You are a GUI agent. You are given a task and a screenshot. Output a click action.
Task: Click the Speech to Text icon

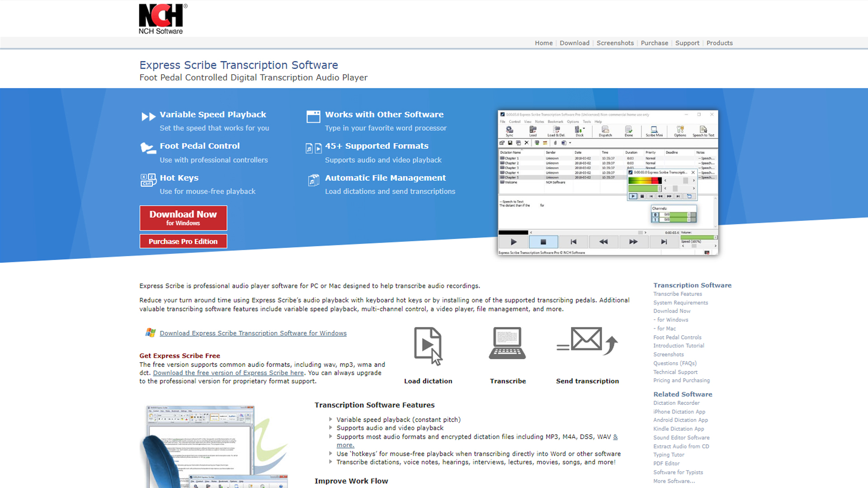(707, 131)
